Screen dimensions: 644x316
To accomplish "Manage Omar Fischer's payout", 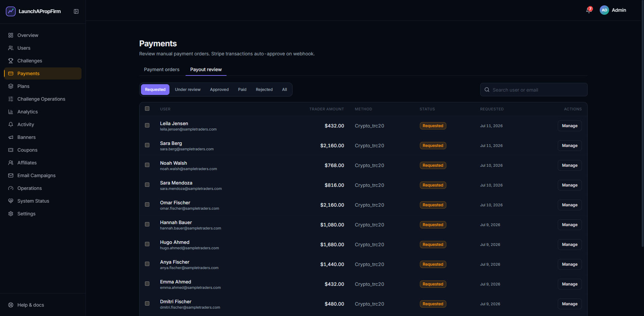I will 569,205.
